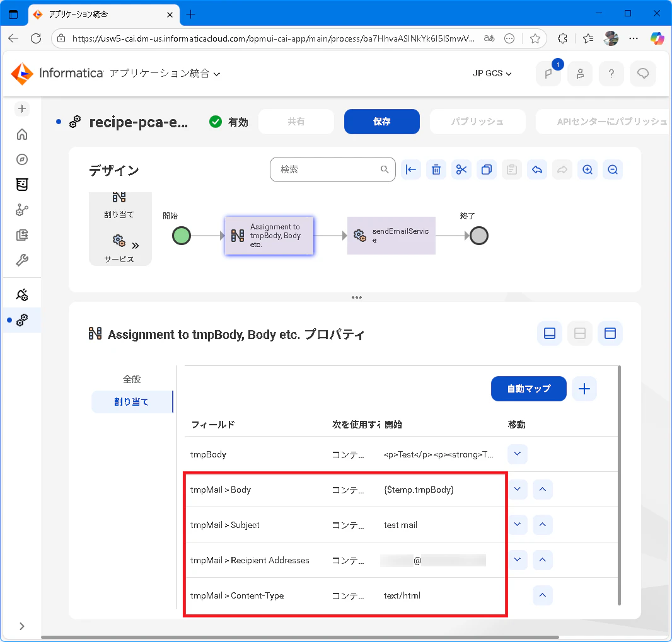The image size is (672, 642).
Task: Click the trash delete toolbar icon
Action: coord(436,169)
